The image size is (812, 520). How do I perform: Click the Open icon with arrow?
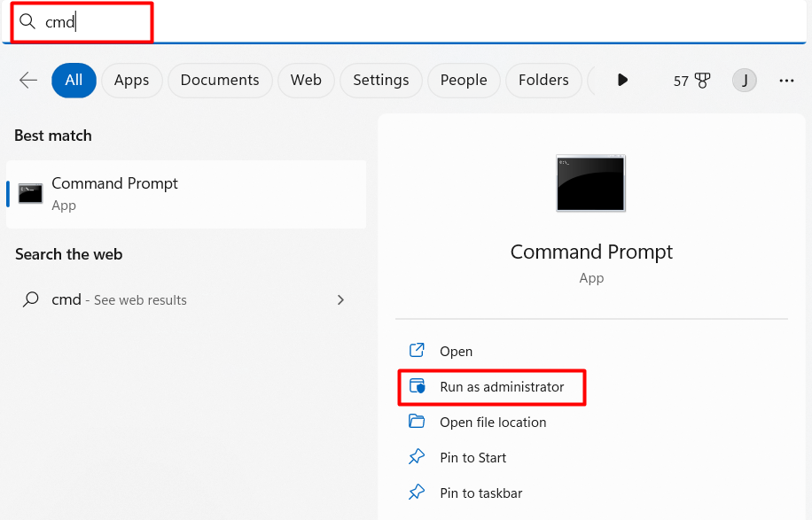(417, 350)
